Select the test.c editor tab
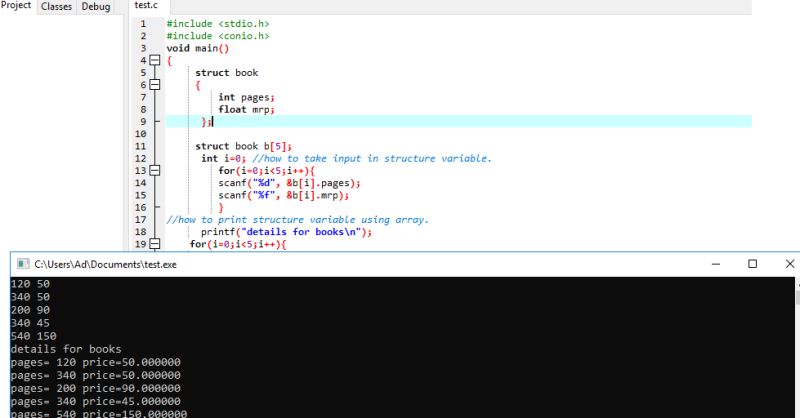The height and width of the screenshot is (418, 800). (146, 6)
